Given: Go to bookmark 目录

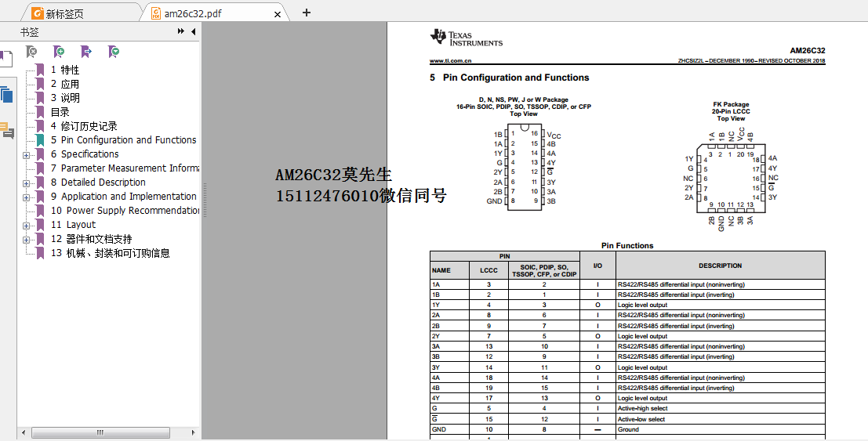Looking at the screenshot, I should [60, 112].
